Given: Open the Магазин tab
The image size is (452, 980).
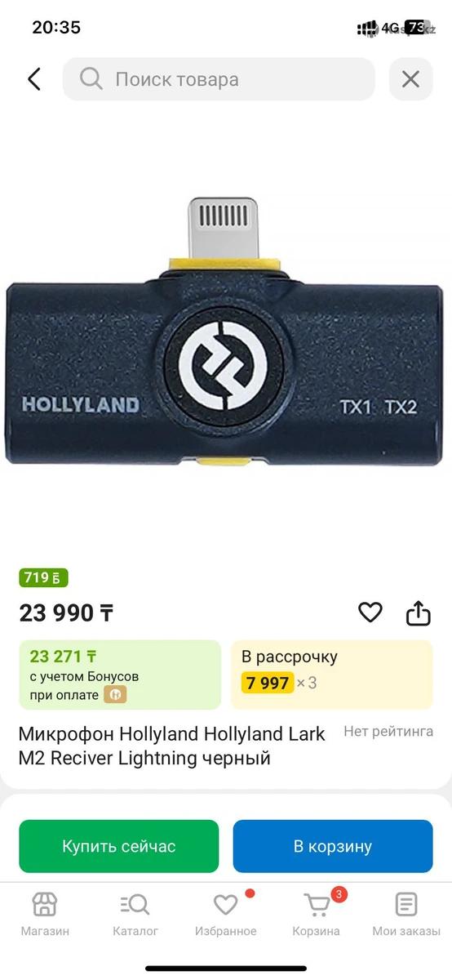Looking at the screenshot, I should point(45,915).
